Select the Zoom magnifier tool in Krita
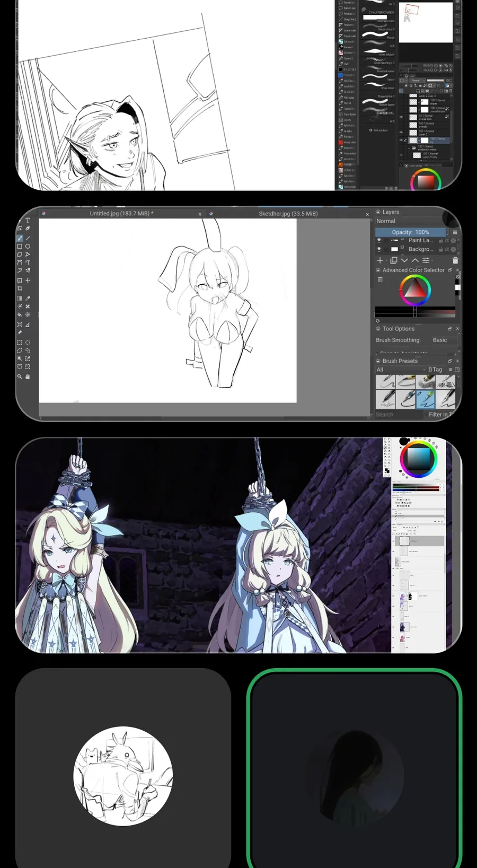 pos(20,376)
